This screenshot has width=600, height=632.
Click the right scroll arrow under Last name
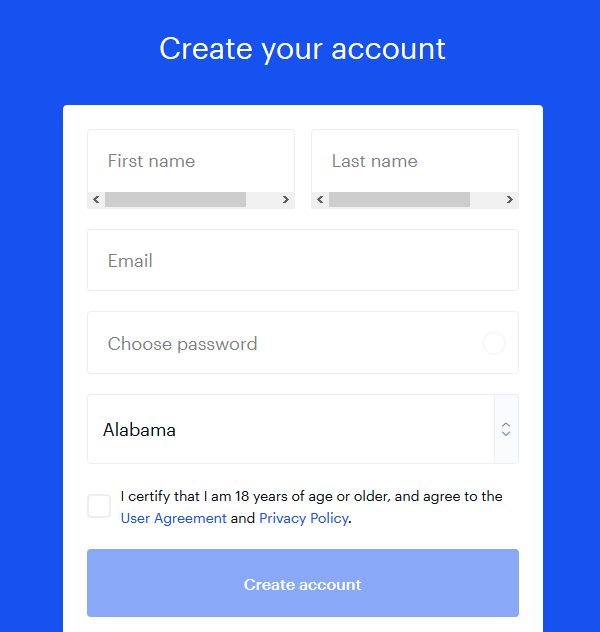(x=510, y=200)
